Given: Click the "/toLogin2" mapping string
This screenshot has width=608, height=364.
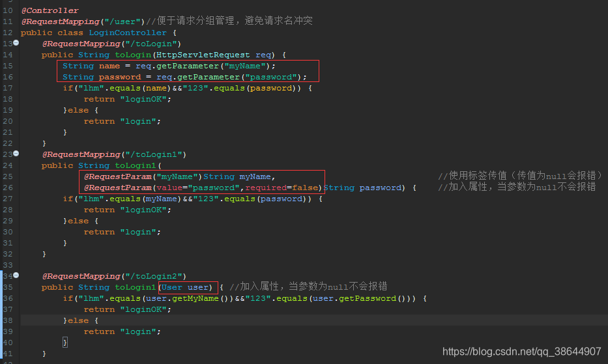Looking at the screenshot, I should [x=154, y=276].
